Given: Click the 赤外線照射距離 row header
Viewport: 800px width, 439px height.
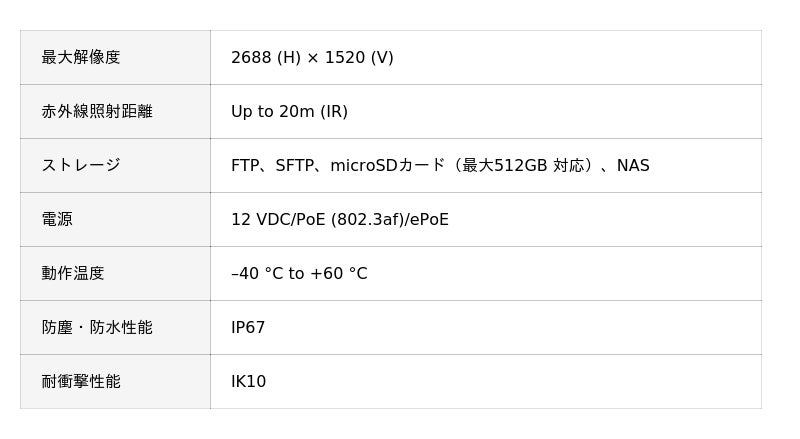Looking at the screenshot, I should (x=115, y=111).
